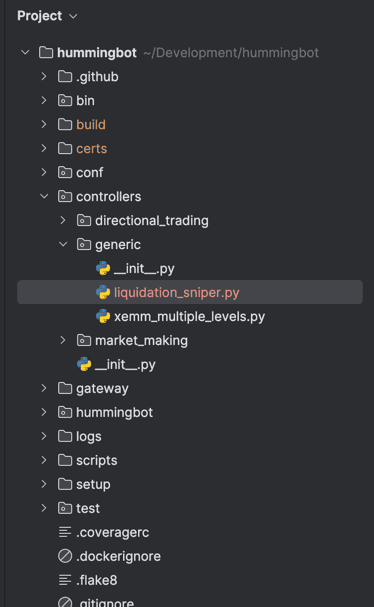Click the bin folder icon
The width and height of the screenshot is (374, 607).
(65, 100)
